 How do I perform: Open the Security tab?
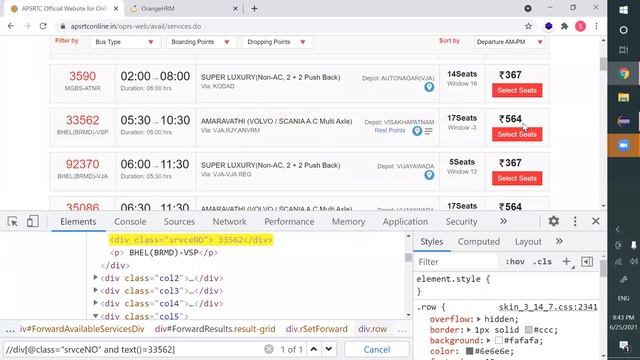coord(462,222)
